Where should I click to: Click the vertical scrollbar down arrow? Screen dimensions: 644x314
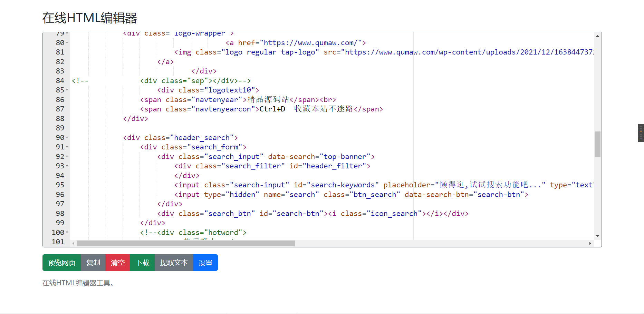tap(597, 236)
